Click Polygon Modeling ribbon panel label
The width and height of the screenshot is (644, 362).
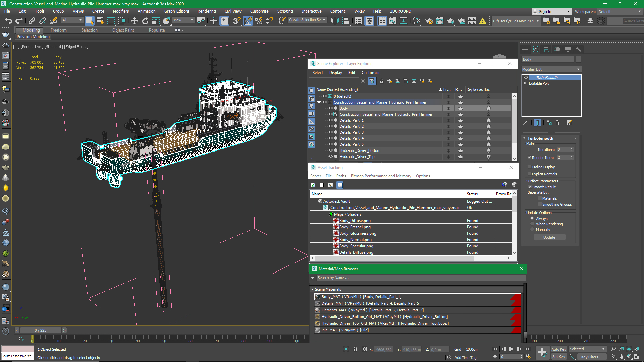point(33,37)
